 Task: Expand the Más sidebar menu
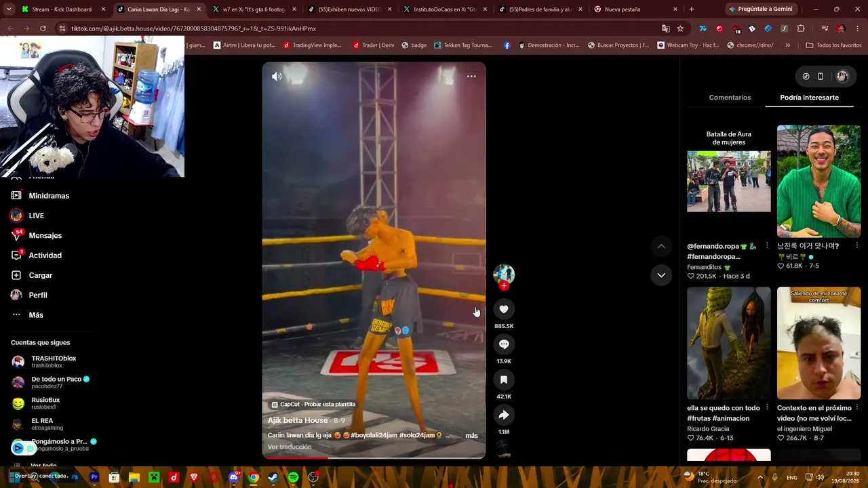(x=36, y=315)
